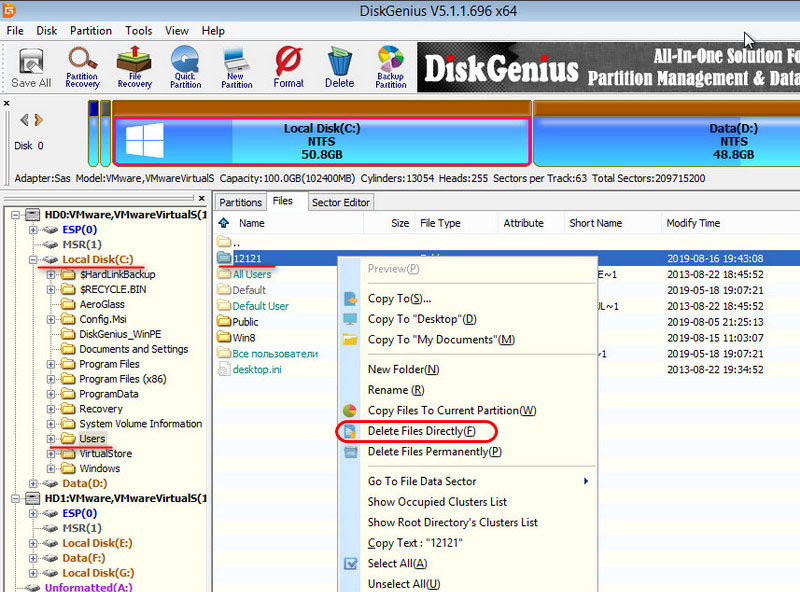Expand the ESP(0) node under HD0
The width and height of the screenshot is (800, 592).
tap(33, 230)
